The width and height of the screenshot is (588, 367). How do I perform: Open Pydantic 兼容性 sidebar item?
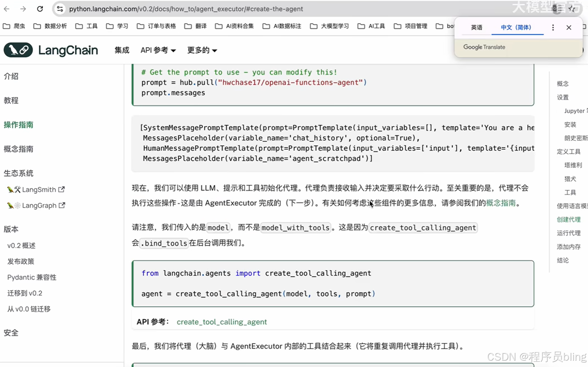pos(32,277)
